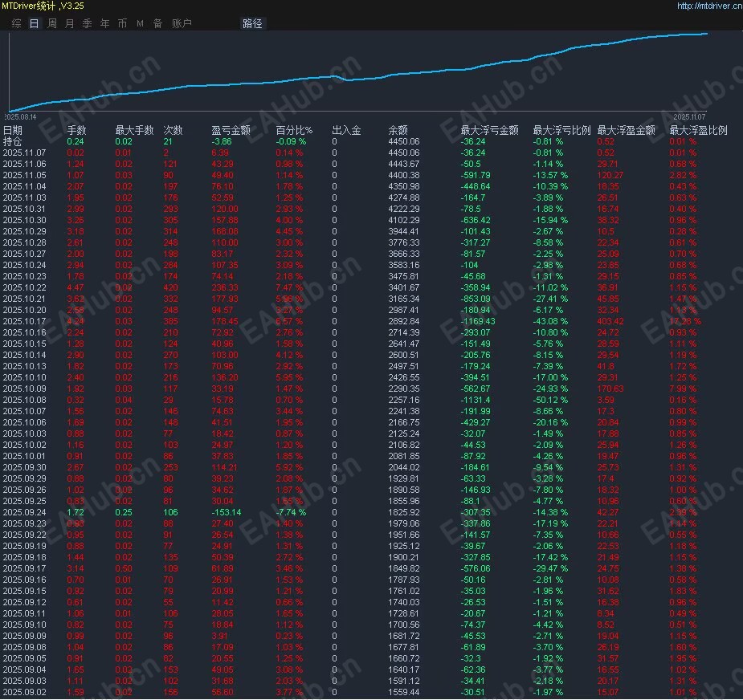Switch to the 季 quarterly tab
Image resolution: width=743 pixels, height=700 pixels.
point(88,23)
